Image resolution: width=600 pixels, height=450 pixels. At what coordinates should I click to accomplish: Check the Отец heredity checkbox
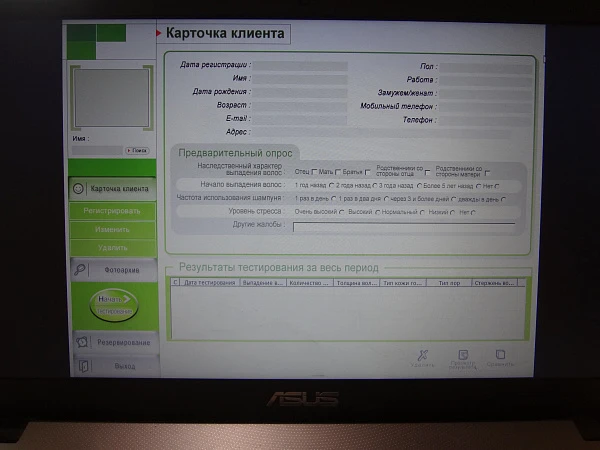pyautogui.click(x=314, y=172)
